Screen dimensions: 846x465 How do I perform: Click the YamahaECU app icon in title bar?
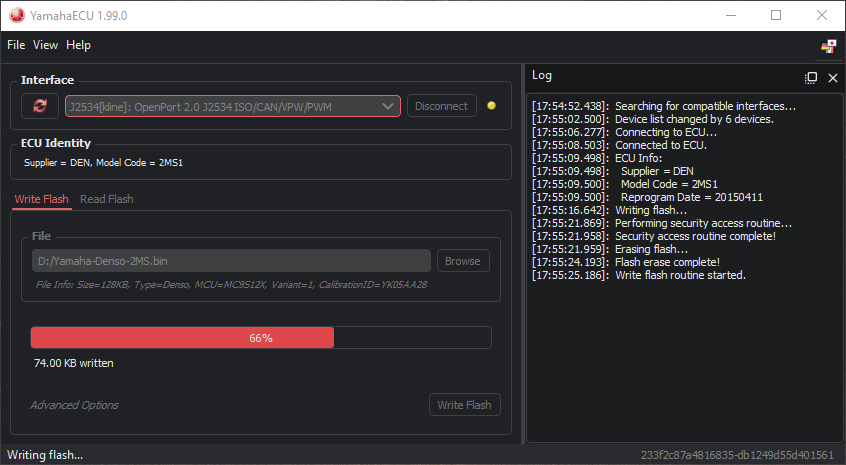pos(17,15)
